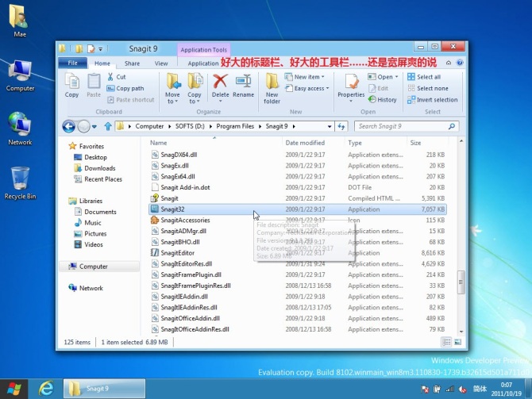Click Copy path in Clipboard group
Screen dimensions: 532x399
(125, 89)
